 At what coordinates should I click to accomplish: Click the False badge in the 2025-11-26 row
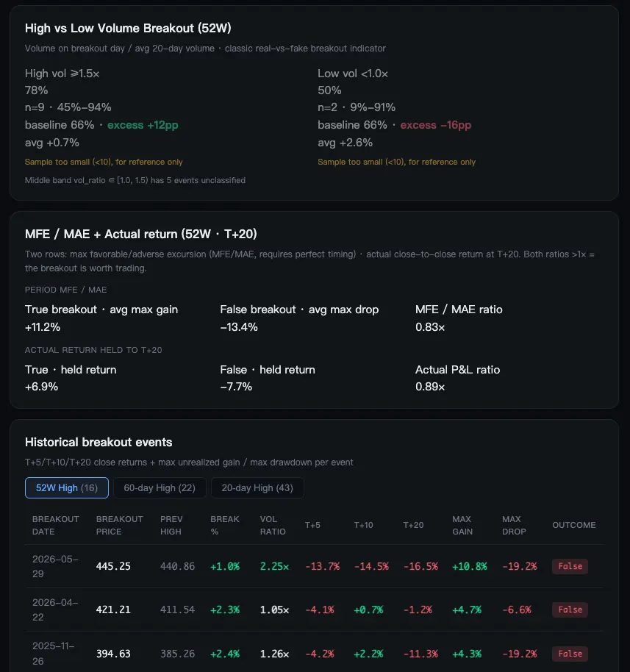click(570, 654)
